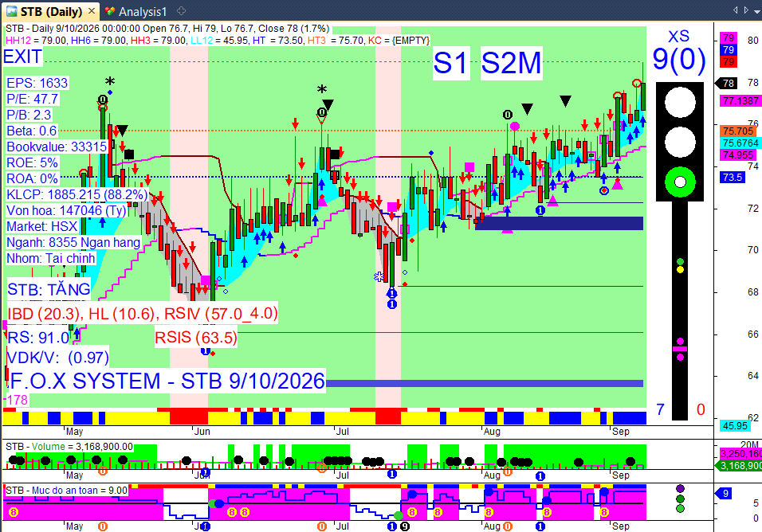Click the KLCP: 1885.215 (88.2%) text
The image size is (762, 532).
point(77,194)
